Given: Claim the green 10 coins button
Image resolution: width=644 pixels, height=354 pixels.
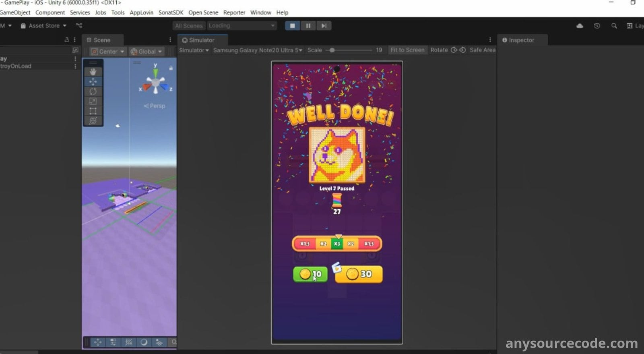Looking at the screenshot, I should click(310, 274).
